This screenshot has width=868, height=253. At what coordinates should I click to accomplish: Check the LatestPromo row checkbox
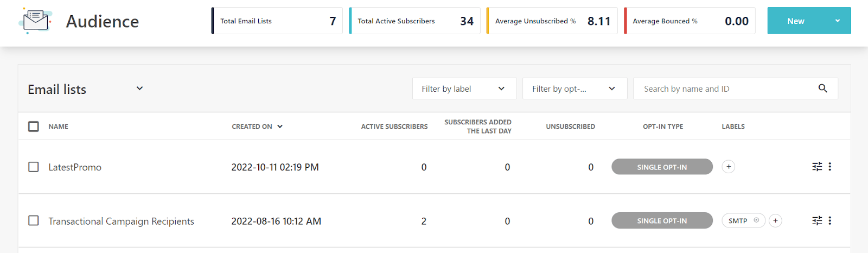(x=34, y=167)
